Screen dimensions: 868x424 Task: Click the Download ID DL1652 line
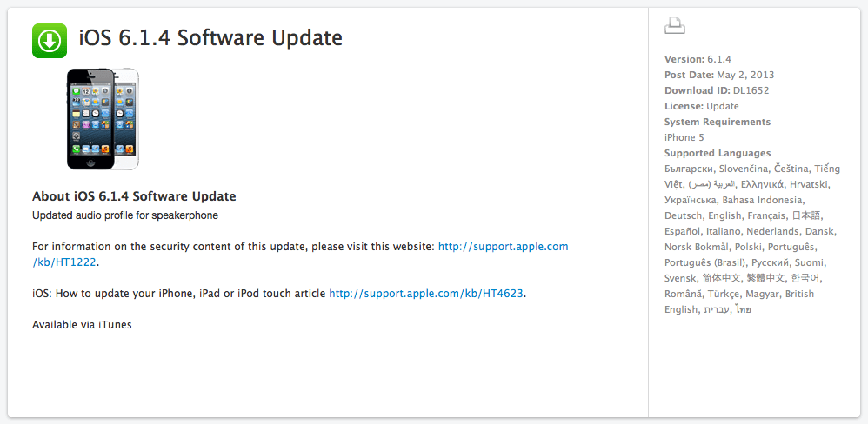717,90
